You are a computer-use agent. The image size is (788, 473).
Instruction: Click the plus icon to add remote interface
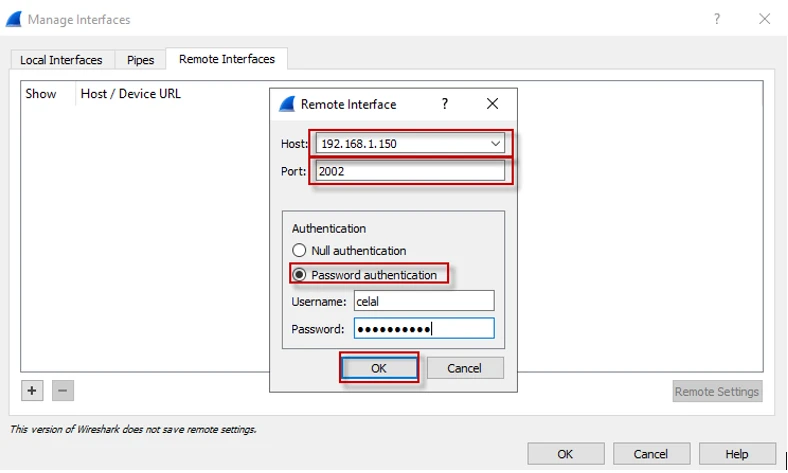point(33,391)
